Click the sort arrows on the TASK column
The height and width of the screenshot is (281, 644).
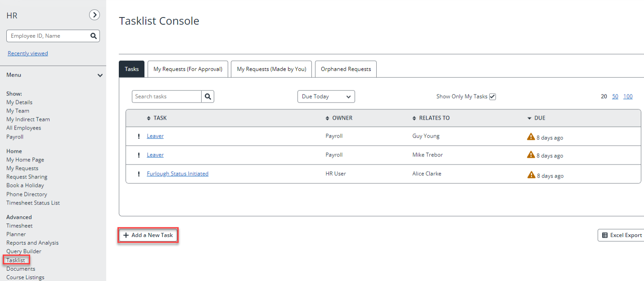point(149,118)
